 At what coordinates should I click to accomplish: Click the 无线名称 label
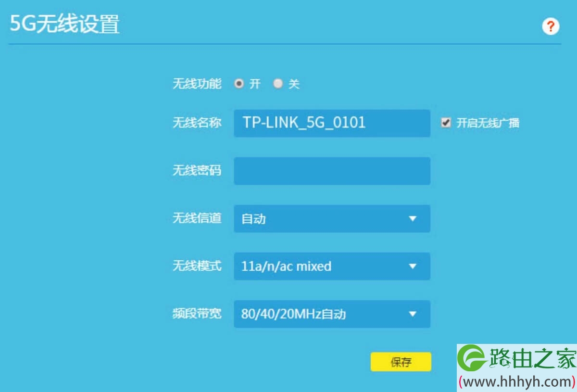tap(197, 123)
